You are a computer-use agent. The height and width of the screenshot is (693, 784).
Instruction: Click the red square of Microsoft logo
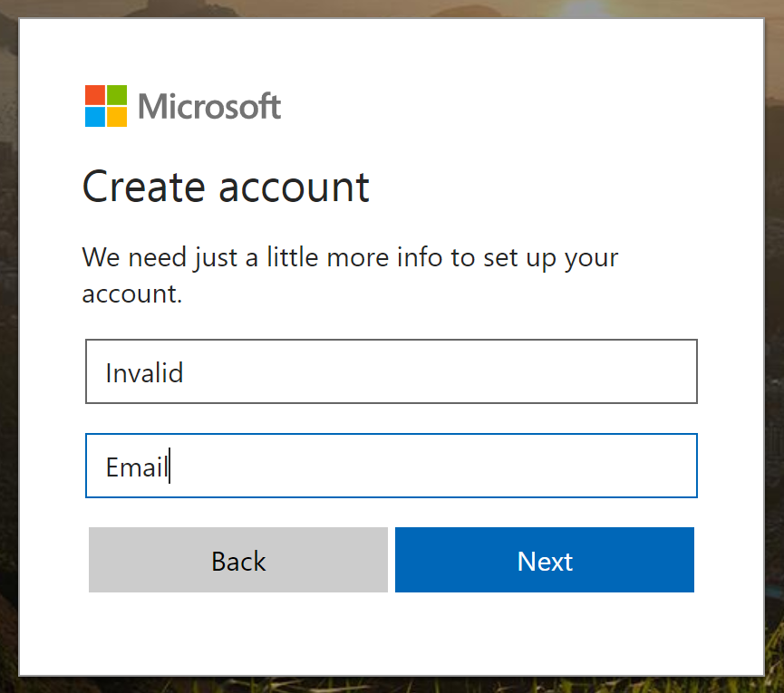click(x=95, y=95)
